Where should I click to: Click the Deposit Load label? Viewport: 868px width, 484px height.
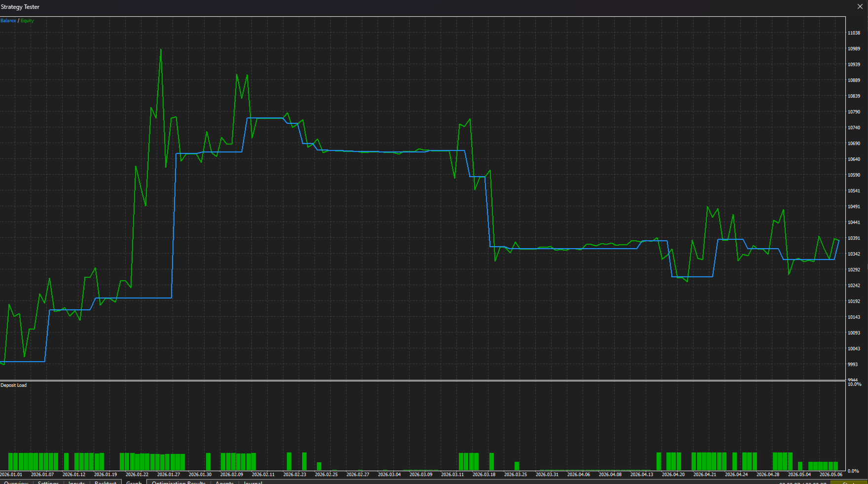point(14,385)
